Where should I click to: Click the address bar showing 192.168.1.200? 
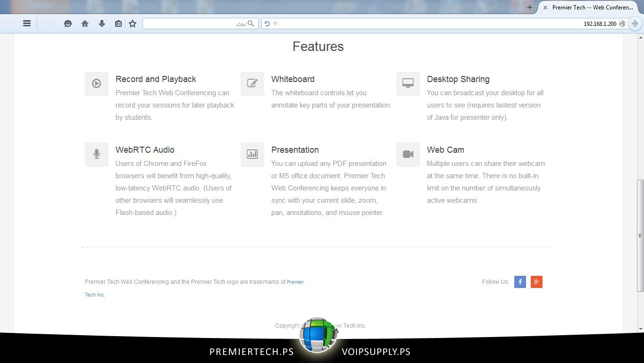(x=448, y=24)
